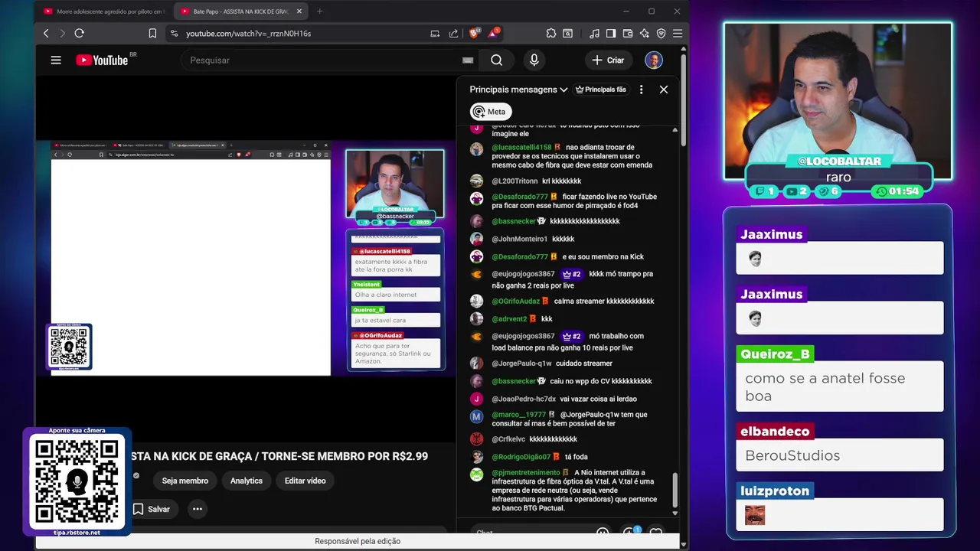
Task: Open more actions ellipsis beside Salvar
Action: [x=198, y=509]
